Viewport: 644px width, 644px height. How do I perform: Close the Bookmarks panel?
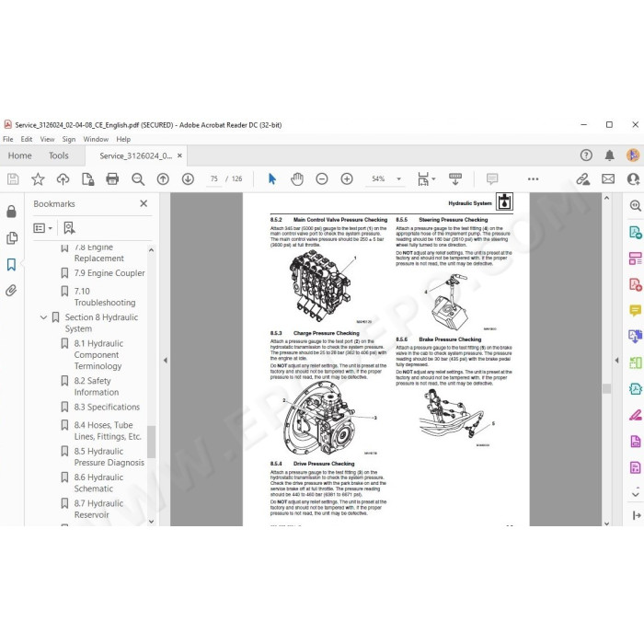tap(144, 203)
